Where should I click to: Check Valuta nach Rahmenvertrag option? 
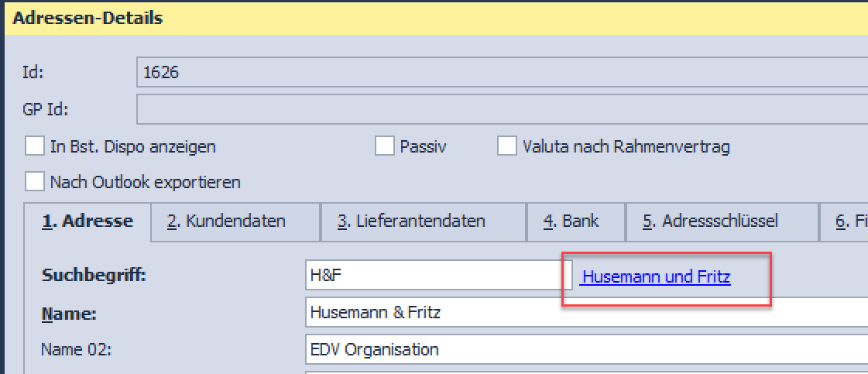tap(506, 146)
